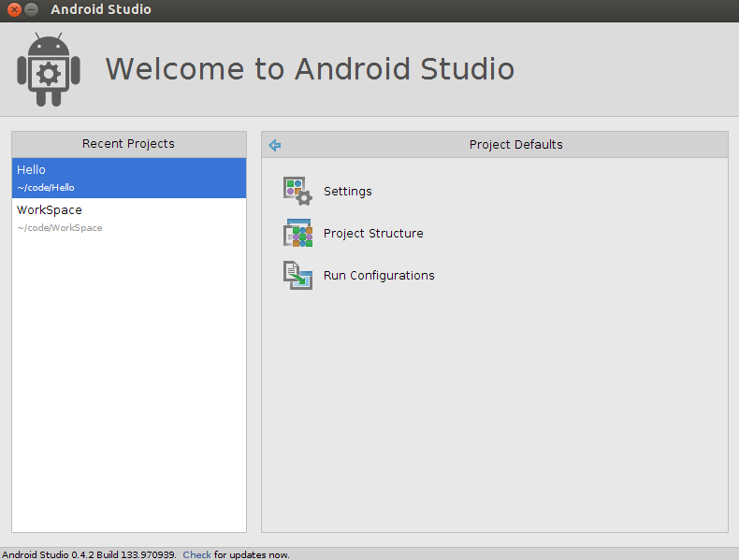Click the Project Defaults header title
Image resolution: width=739 pixels, height=560 pixels.
point(515,145)
